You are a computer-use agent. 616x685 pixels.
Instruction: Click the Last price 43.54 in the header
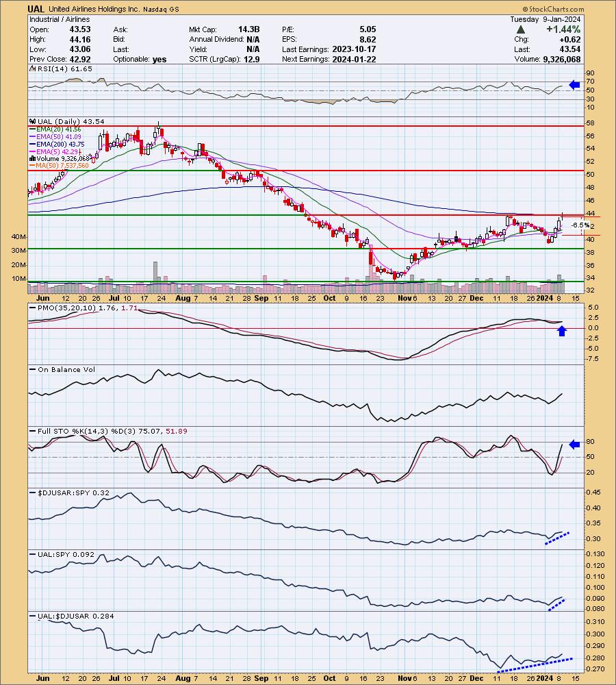tap(569, 49)
